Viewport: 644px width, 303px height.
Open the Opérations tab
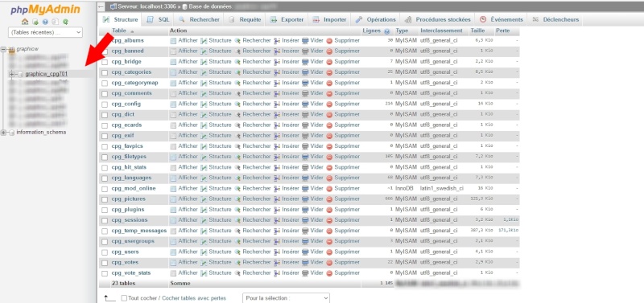tap(376, 19)
